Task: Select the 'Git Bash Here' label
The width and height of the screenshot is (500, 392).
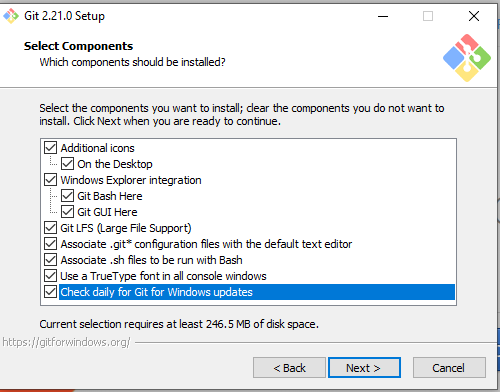Action: pos(110,196)
